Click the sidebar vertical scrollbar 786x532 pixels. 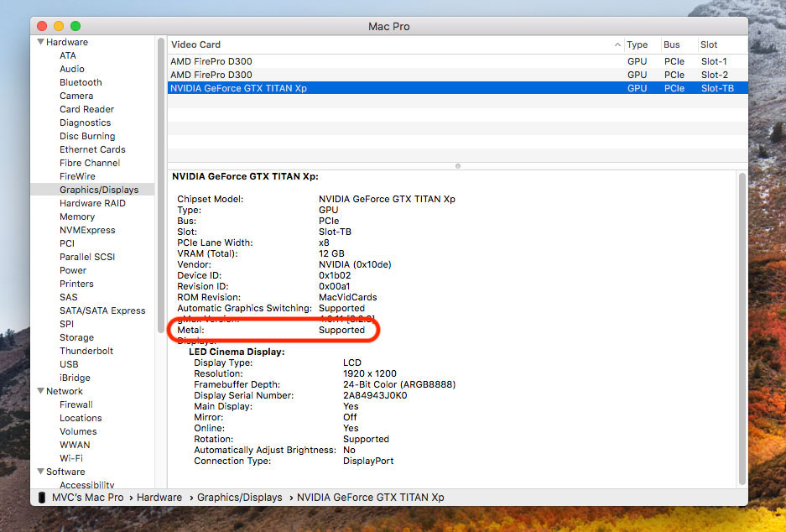(x=161, y=185)
